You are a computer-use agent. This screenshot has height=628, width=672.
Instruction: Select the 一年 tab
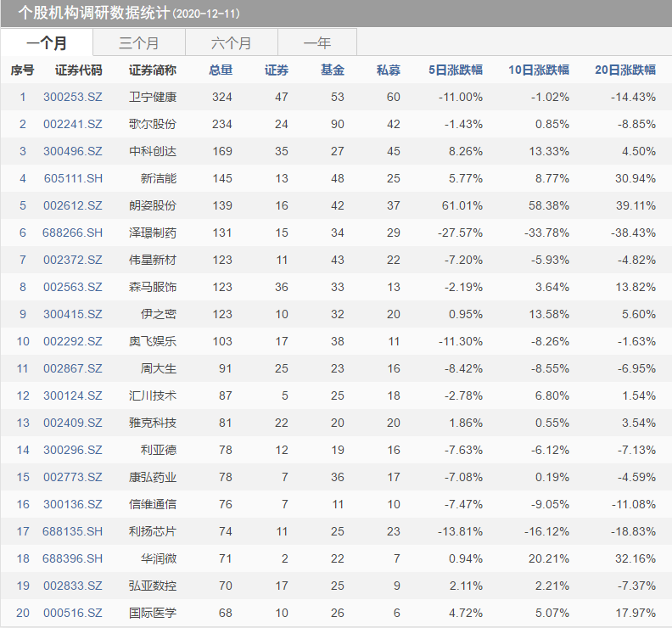[x=317, y=42]
